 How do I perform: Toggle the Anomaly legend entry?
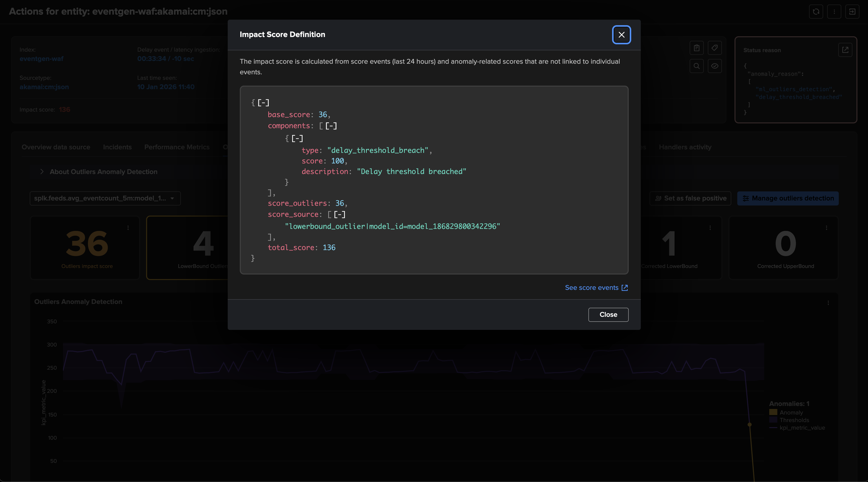791,412
